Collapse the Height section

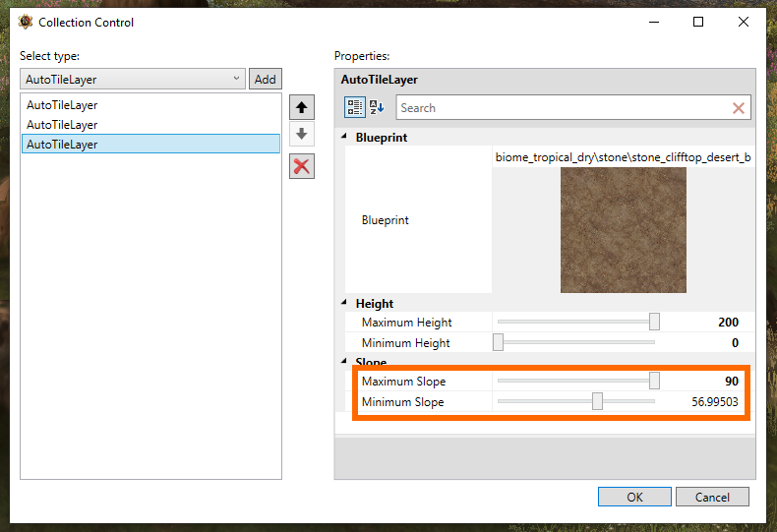[344, 302]
